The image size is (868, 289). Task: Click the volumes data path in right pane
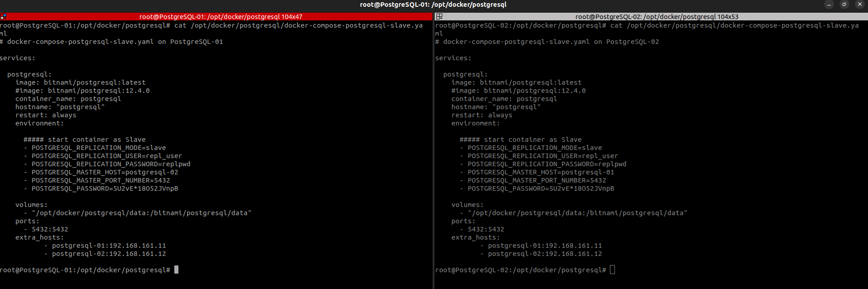coord(578,213)
